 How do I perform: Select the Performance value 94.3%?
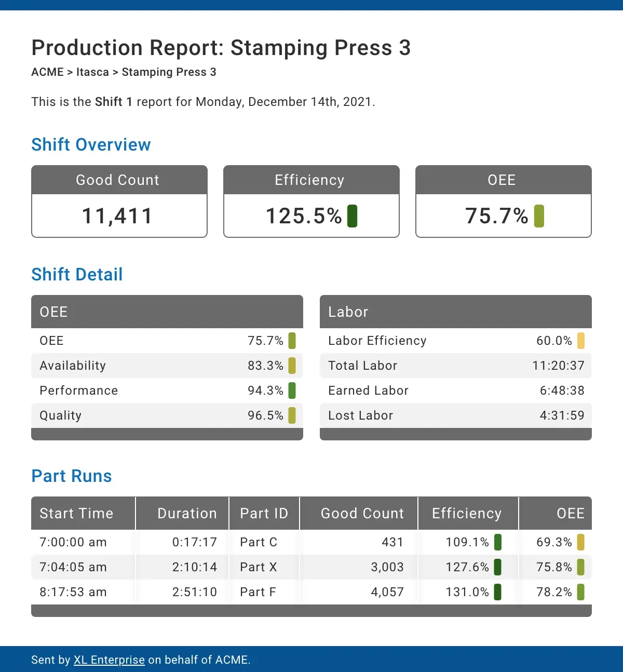coord(265,391)
